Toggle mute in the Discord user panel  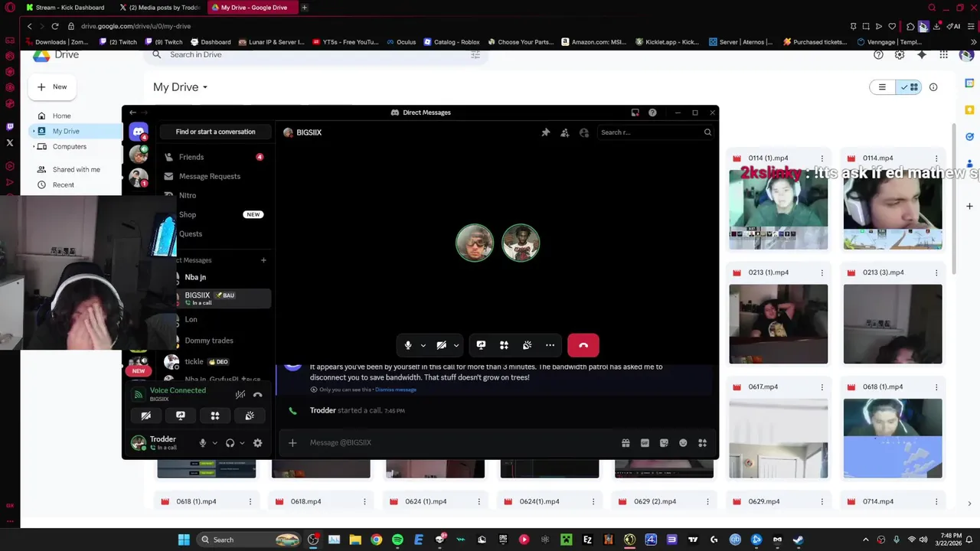click(x=203, y=442)
